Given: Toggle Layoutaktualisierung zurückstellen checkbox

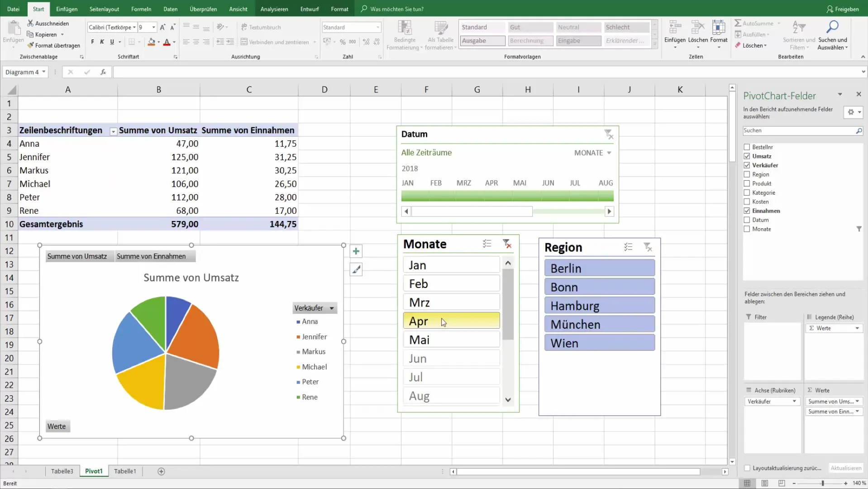Looking at the screenshot, I should pyautogui.click(x=747, y=468).
